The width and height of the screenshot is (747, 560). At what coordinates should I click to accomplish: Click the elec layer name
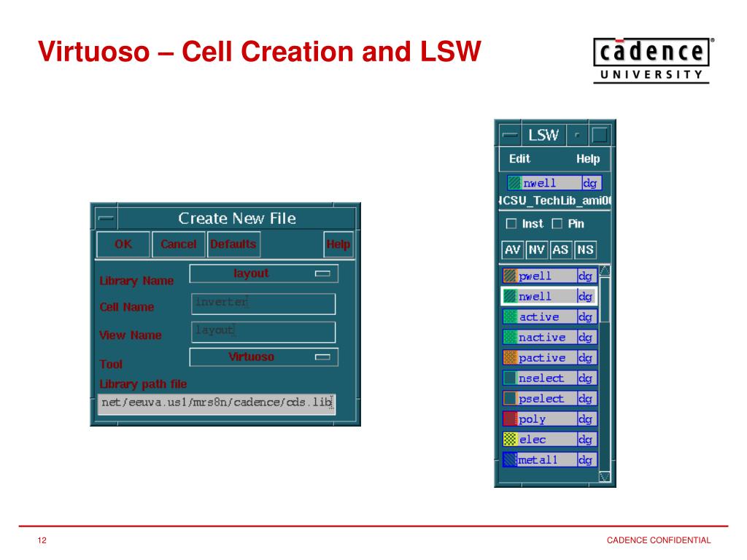point(533,440)
